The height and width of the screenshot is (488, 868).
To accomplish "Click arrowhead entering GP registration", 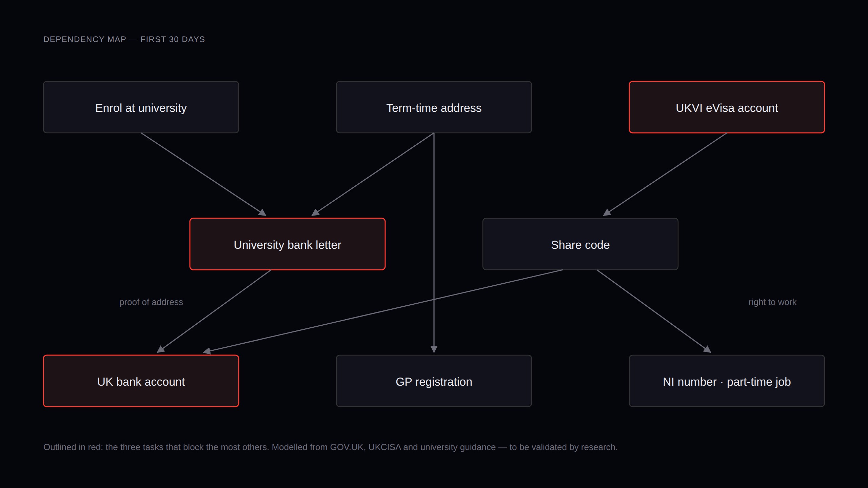I will point(434,349).
